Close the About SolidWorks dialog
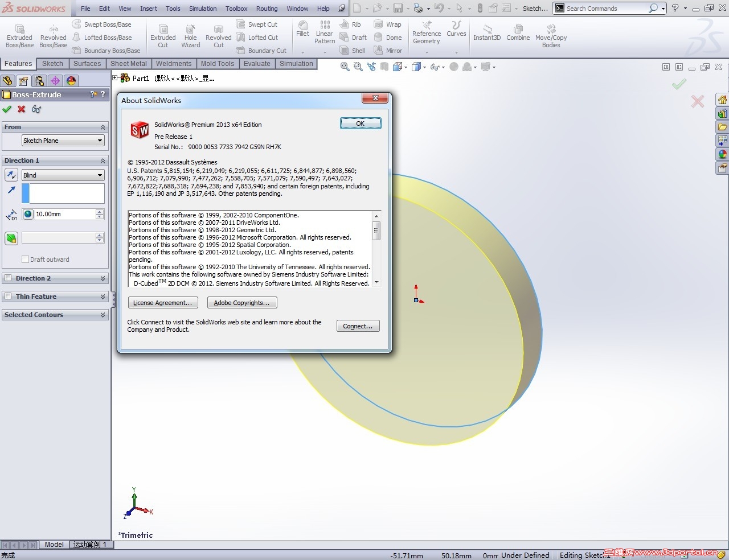 pos(375,98)
